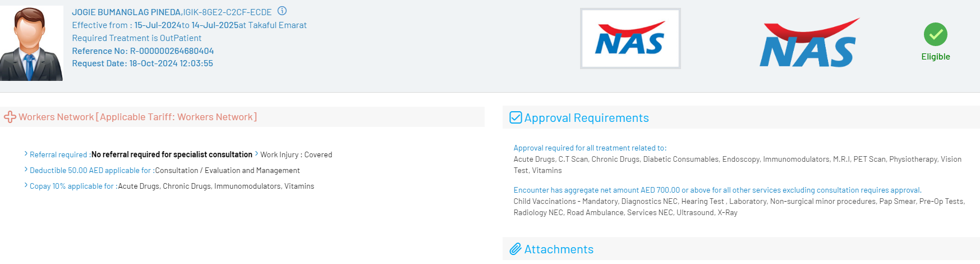The width and height of the screenshot is (980, 264).
Task: Click the boxed NAS logo thumbnail
Action: [x=630, y=38]
